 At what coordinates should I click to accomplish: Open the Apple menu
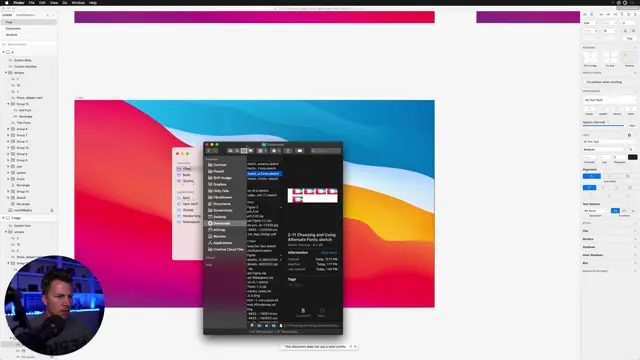[7, 3]
